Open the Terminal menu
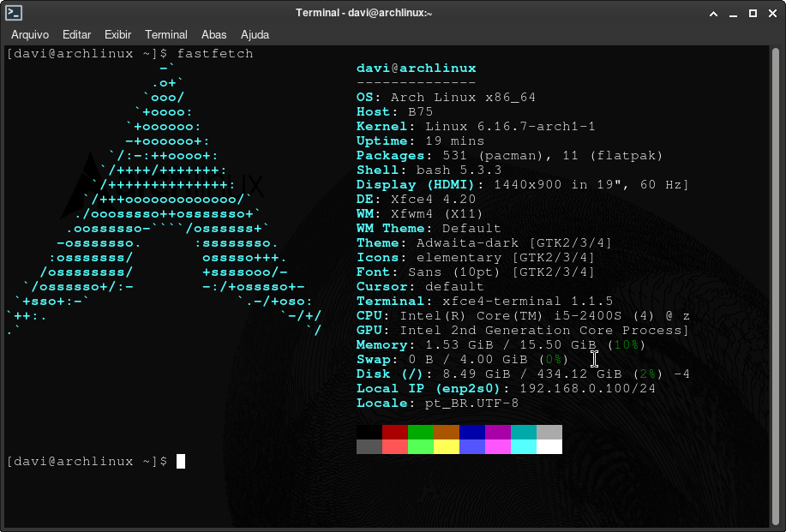This screenshot has height=532, width=786. tap(166, 35)
